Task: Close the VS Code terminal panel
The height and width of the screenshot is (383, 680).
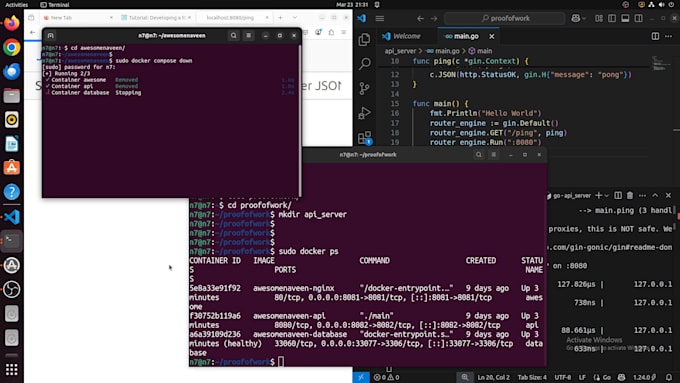Action: click(x=668, y=196)
